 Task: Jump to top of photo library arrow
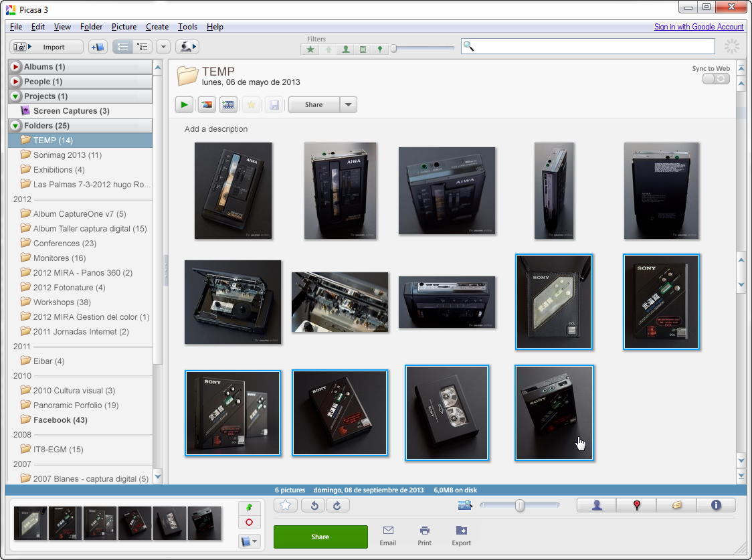[x=741, y=68]
